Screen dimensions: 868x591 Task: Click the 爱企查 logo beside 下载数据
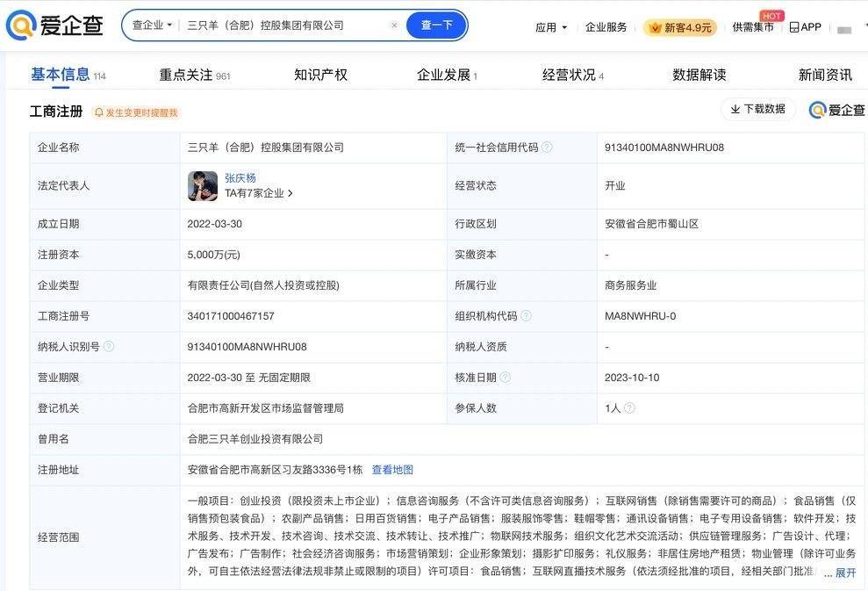click(x=836, y=110)
